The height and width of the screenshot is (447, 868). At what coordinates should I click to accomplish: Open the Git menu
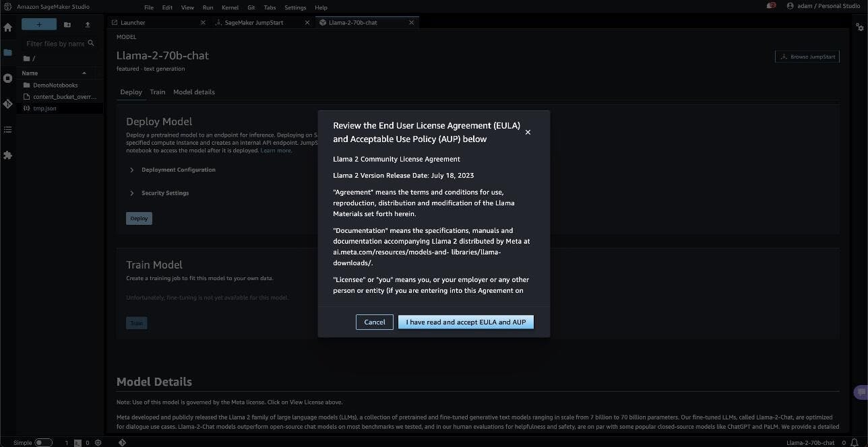coord(251,7)
